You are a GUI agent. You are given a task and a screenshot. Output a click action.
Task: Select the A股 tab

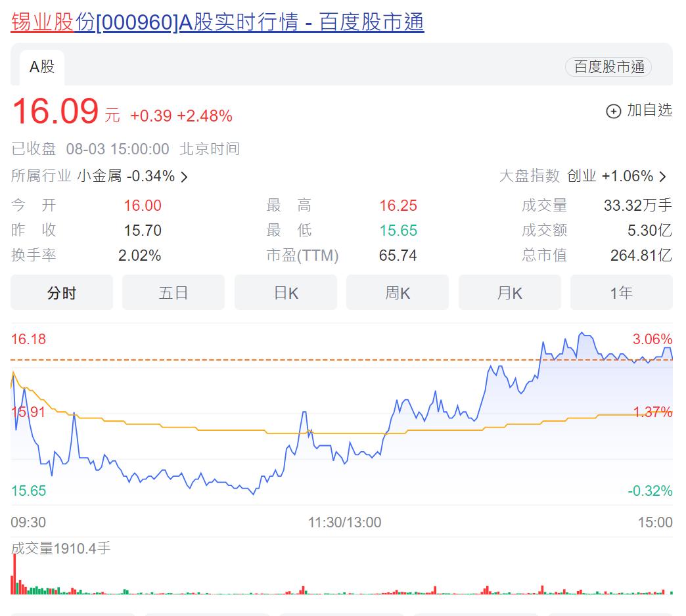pos(42,67)
